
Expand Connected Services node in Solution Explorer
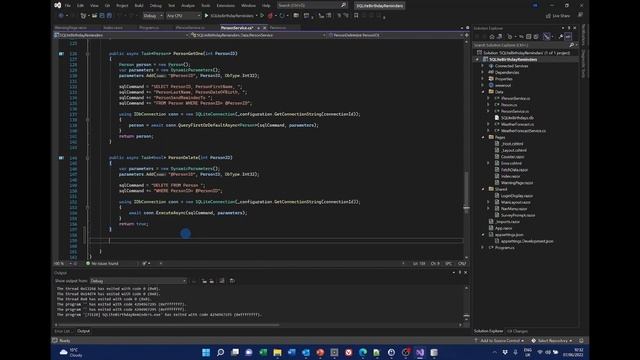click(x=483, y=66)
